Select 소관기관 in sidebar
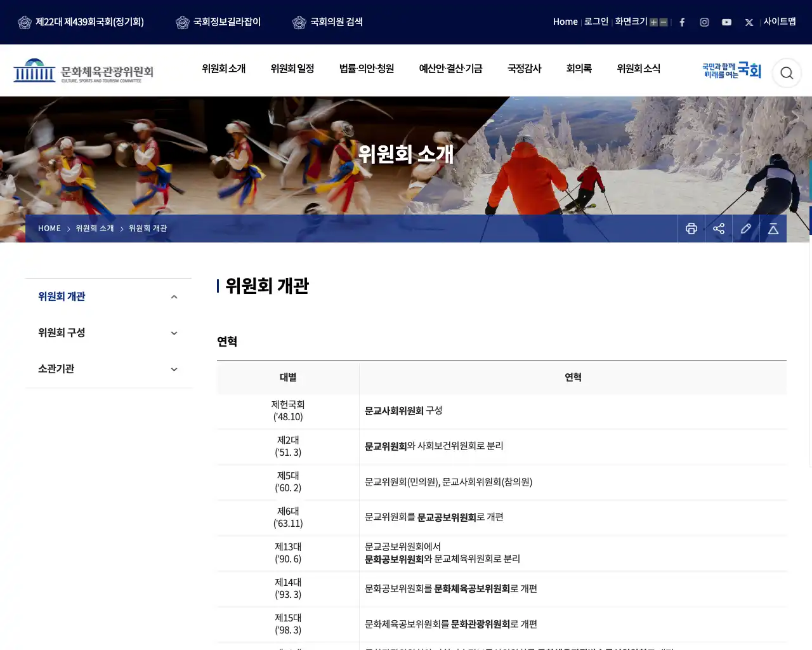The height and width of the screenshot is (650, 812). coord(56,369)
